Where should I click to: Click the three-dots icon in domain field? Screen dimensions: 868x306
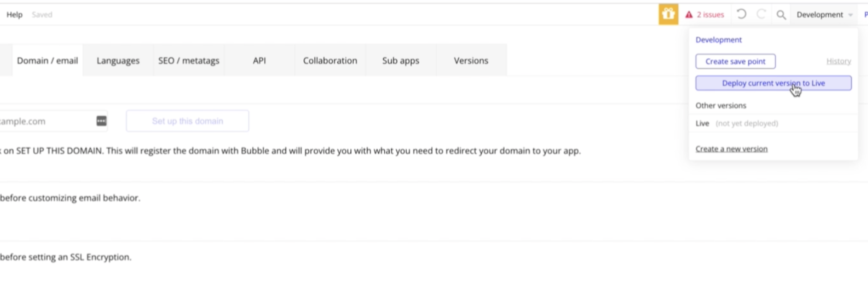pyautogui.click(x=102, y=121)
